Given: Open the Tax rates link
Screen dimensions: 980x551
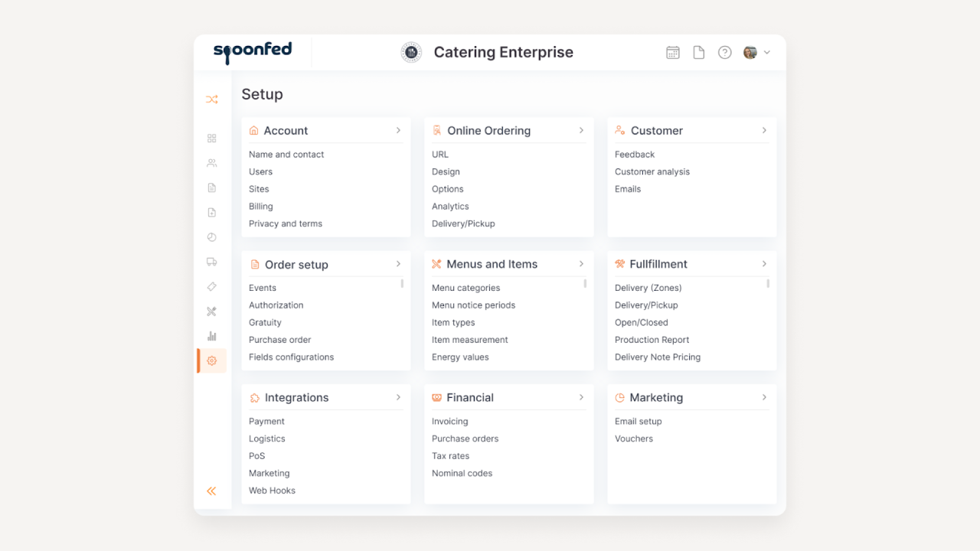Looking at the screenshot, I should coord(450,456).
